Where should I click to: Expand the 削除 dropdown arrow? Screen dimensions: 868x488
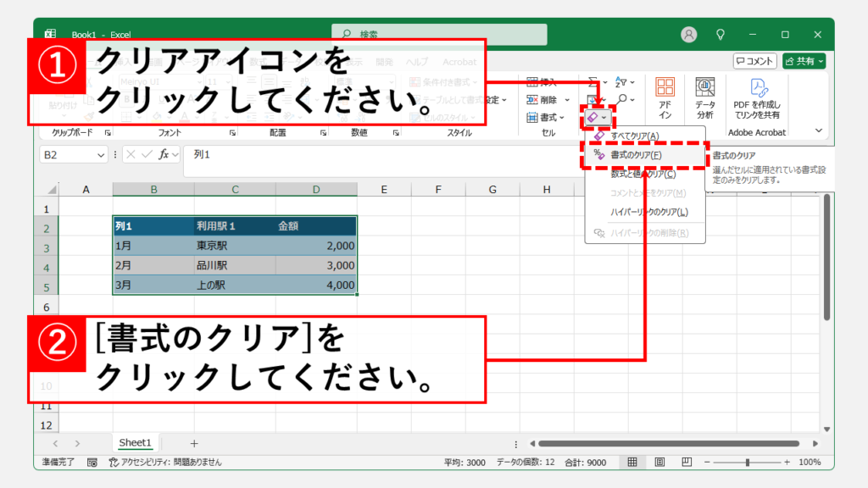coord(567,100)
